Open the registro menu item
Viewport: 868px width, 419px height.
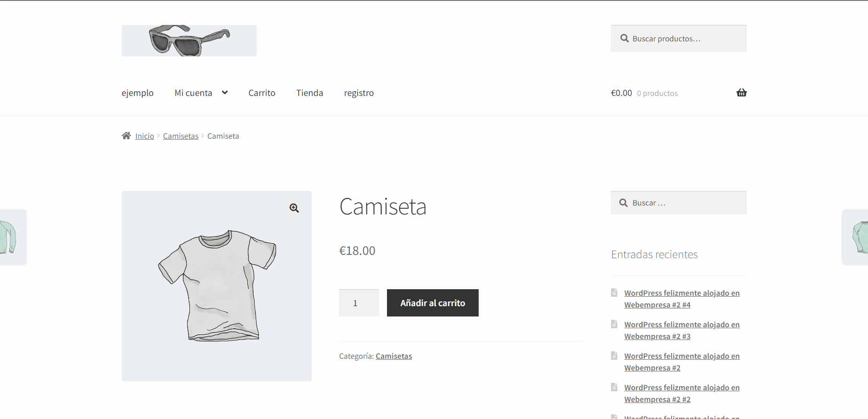359,93
